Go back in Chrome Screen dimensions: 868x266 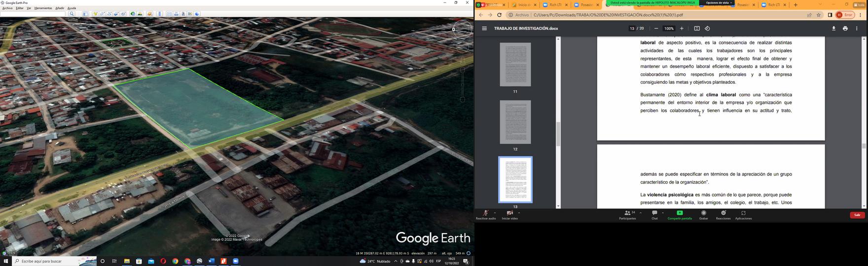point(481,15)
